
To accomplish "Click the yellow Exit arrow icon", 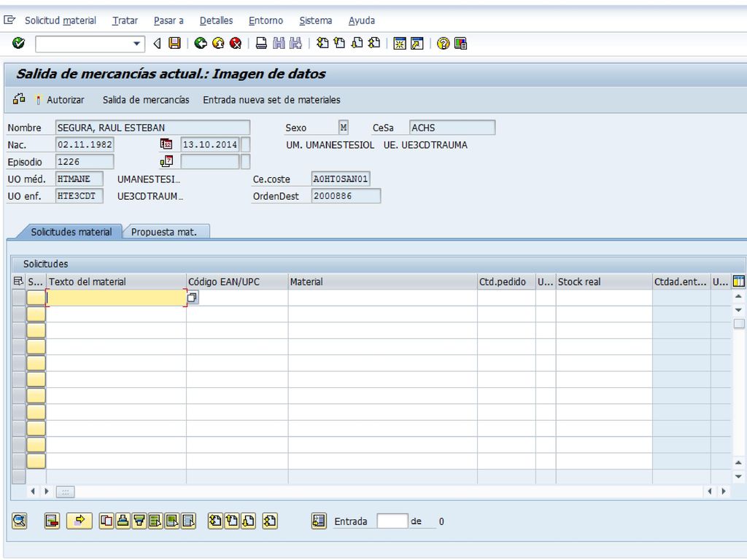I will point(218,43).
